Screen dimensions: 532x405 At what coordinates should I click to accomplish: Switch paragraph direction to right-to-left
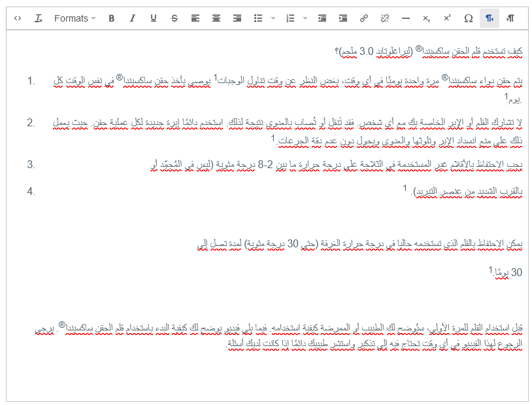(489, 18)
